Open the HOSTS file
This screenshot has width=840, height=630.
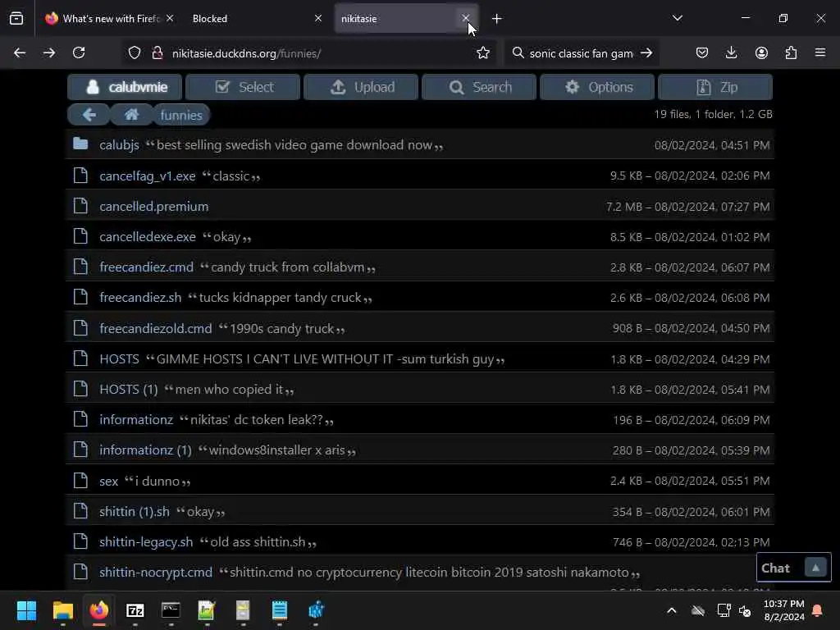[119, 359]
